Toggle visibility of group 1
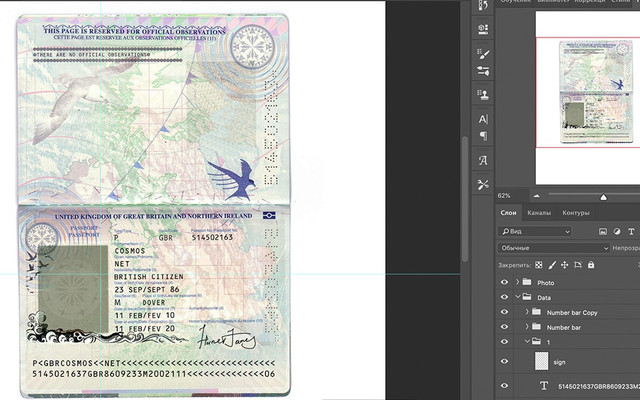Image resolution: width=640 pixels, height=400 pixels. 504,342
